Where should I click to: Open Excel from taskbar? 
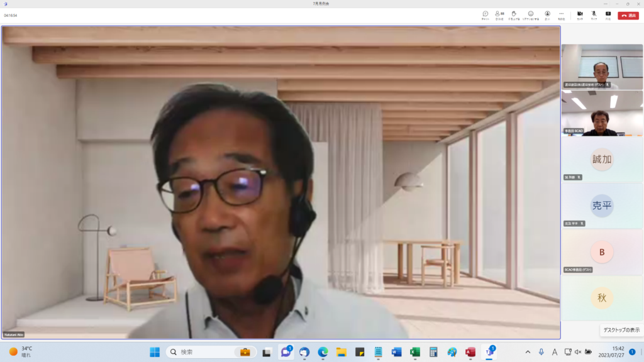coord(415,352)
